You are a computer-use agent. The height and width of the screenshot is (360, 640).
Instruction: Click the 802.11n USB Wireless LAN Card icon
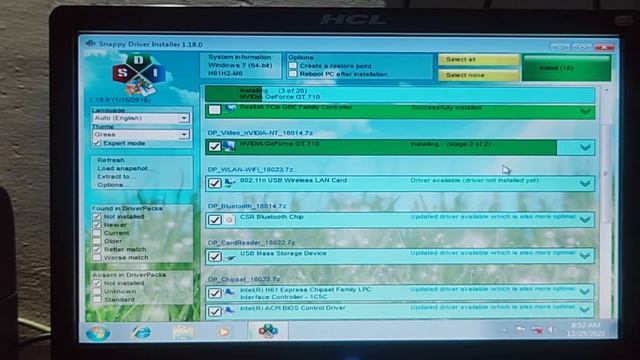click(230, 182)
